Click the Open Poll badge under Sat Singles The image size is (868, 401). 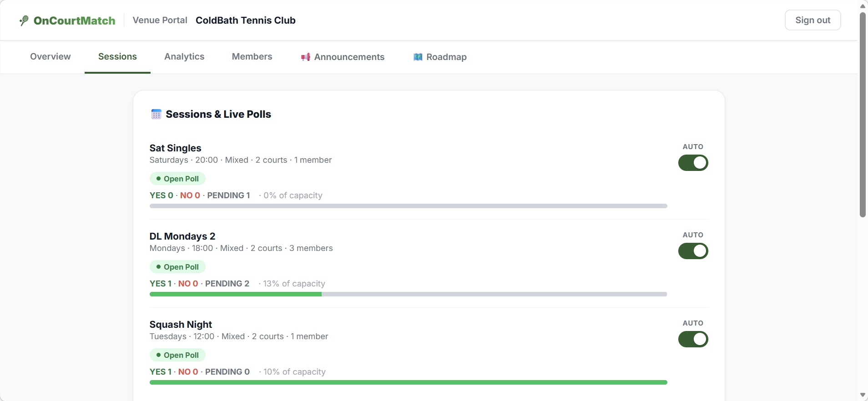click(177, 179)
